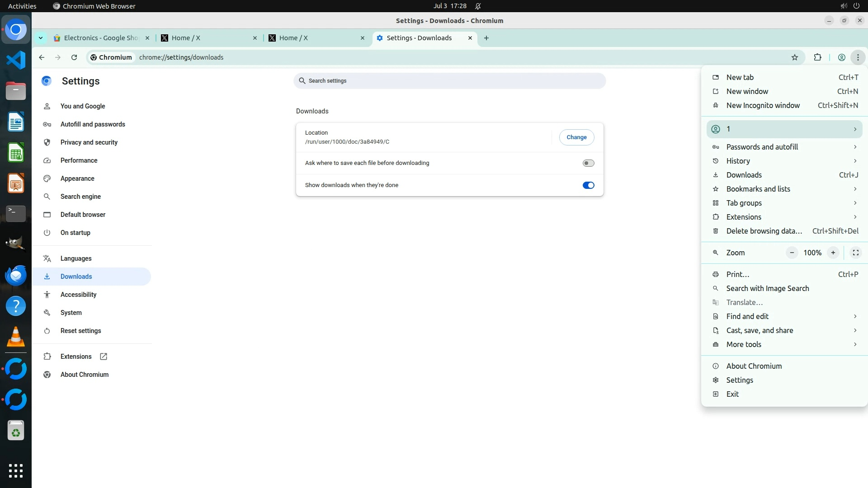Click the Search settings input field
This screenshot has height=488, width=868.
pyautogui.click(x=449, y=81)
